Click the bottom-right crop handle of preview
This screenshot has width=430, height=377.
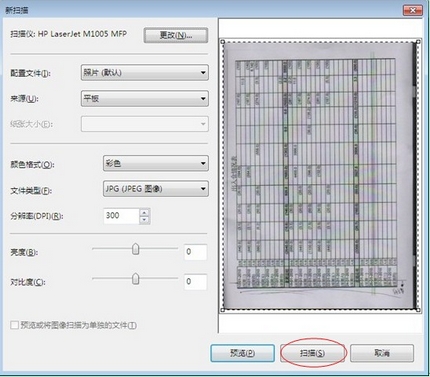click(x=418, y=310)
